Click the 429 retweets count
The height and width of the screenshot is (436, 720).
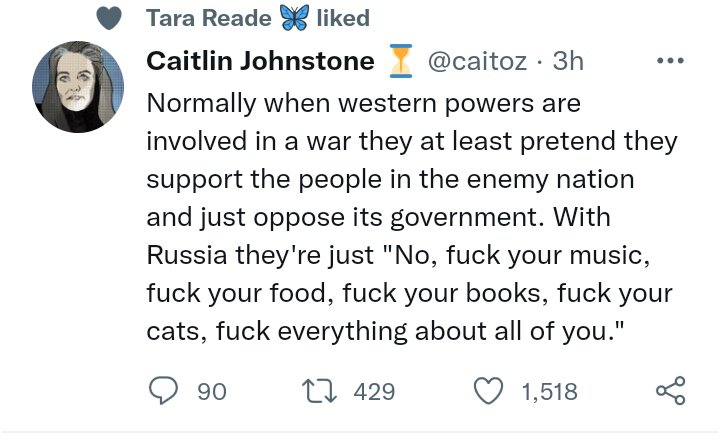pyautogui.click(x=375, y=391)
